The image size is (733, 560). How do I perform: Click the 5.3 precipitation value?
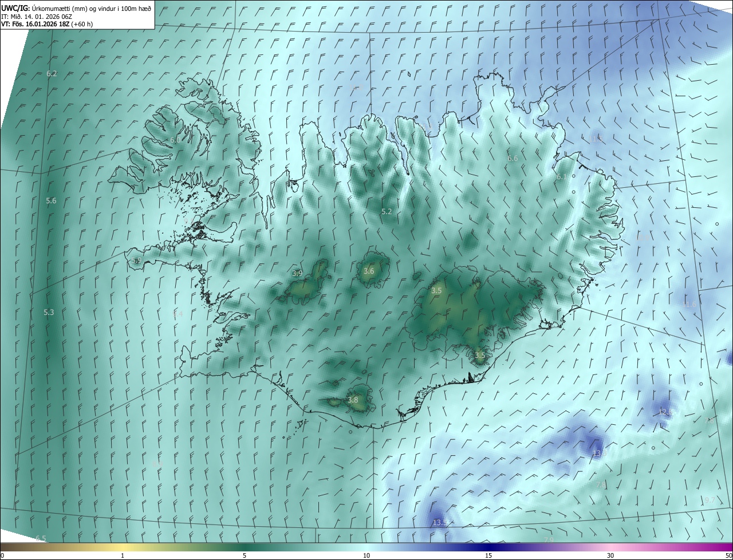(x=49, y=312)
